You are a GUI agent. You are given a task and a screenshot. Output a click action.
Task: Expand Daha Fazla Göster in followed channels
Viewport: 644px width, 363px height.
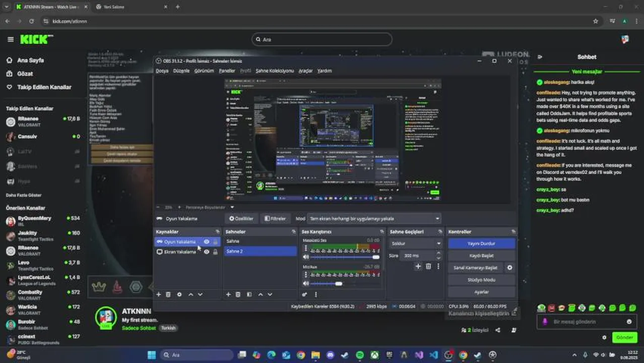[24, 195]
